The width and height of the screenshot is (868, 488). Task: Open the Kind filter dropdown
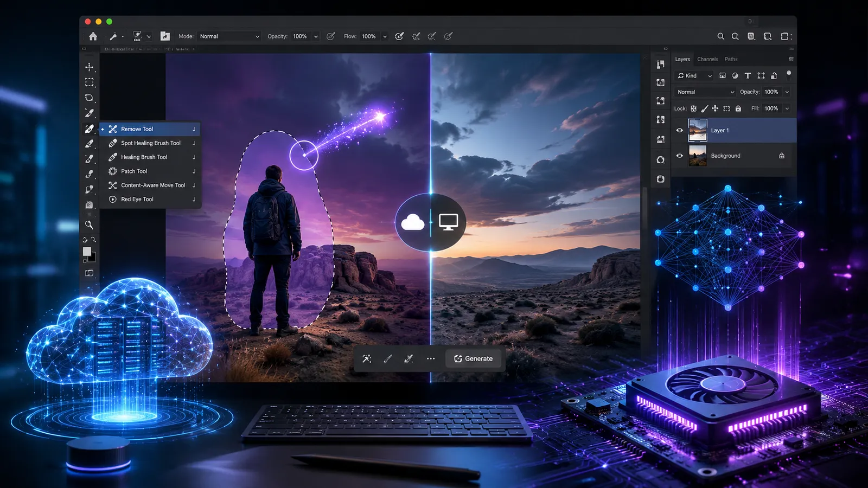click(x=694, y=76)
